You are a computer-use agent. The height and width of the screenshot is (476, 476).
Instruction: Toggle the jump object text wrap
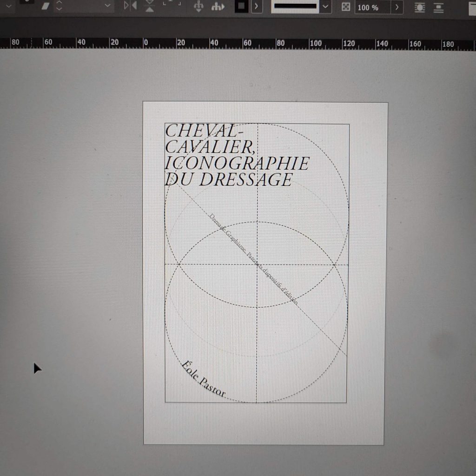(438, 7)
